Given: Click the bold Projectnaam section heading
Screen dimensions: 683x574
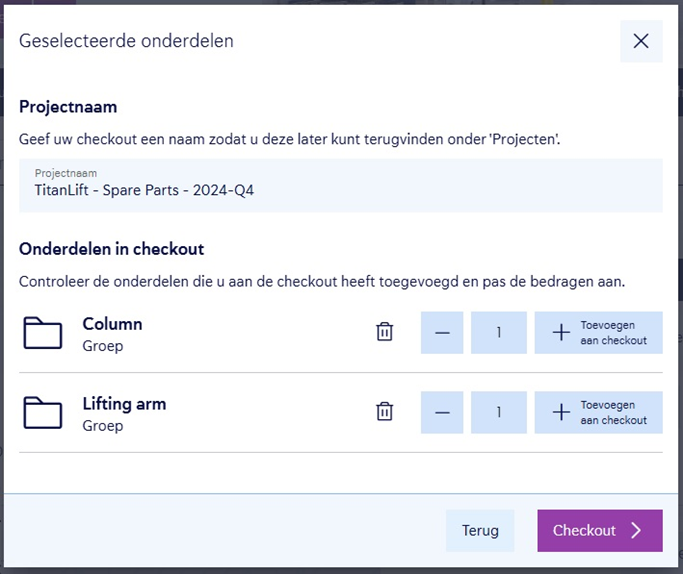Looking at the screenshot, I should click(68, 107).
